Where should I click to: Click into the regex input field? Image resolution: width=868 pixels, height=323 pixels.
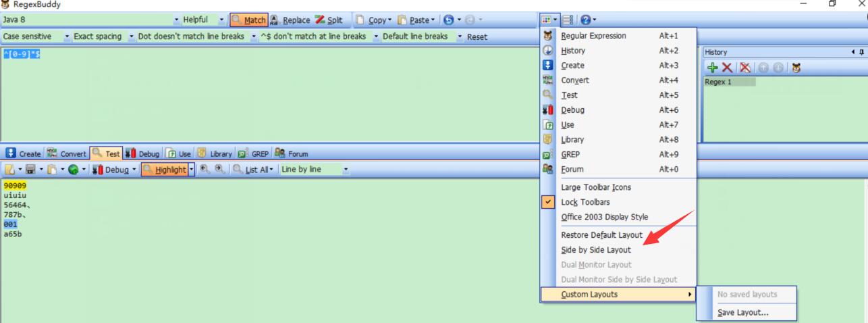coord(270,95)
